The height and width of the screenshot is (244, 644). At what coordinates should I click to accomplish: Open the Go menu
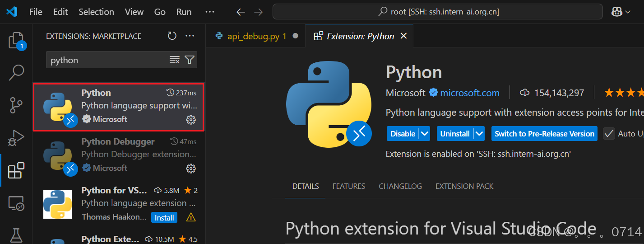pos(160,12)
